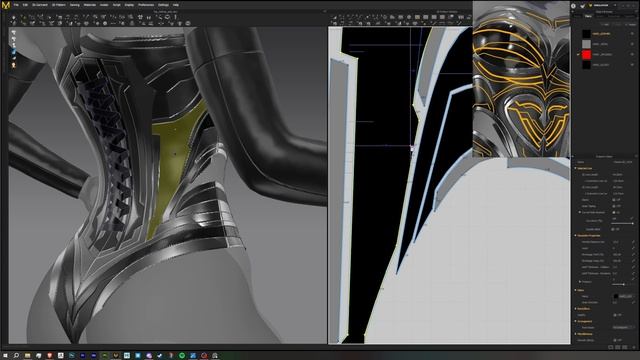This screenshot has height=360, width=640.
Task: Click edit icon on Add'l Thickness Rendering row
Action: (633, 273)
